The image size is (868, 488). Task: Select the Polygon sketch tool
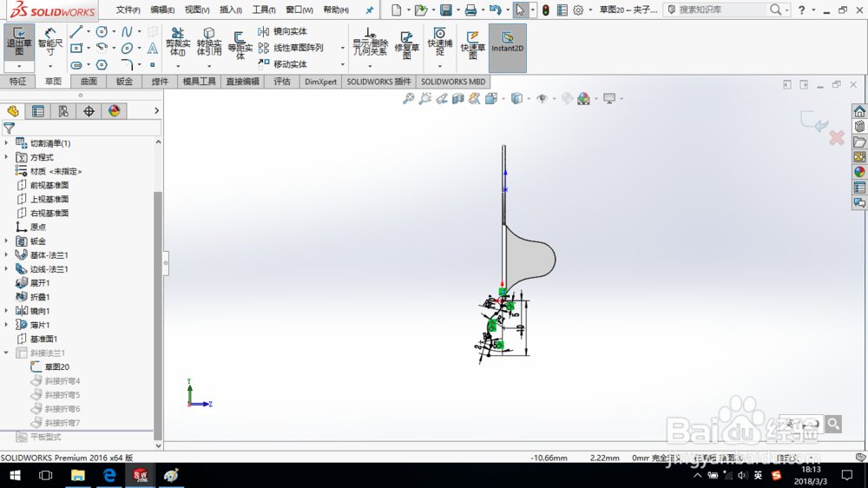coord(102,65)
